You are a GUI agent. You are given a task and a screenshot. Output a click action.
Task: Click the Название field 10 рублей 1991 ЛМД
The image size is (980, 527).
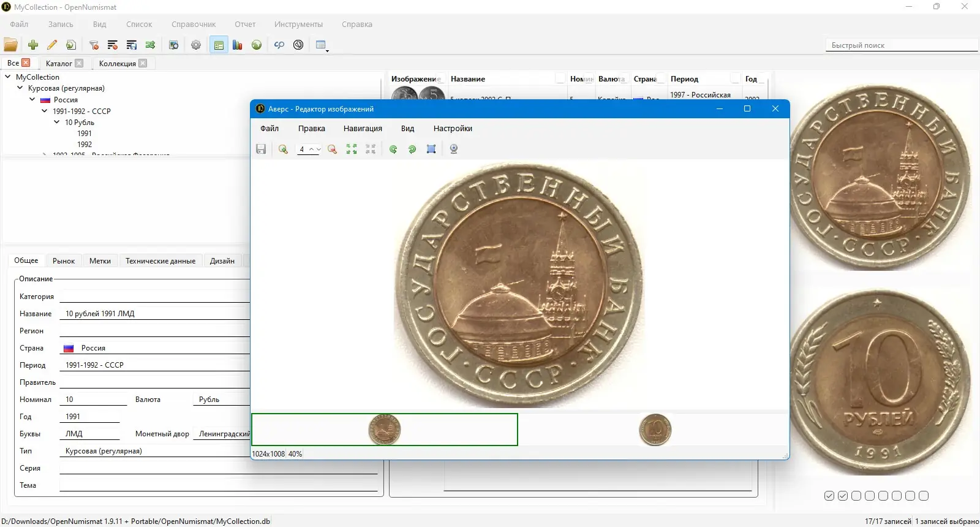[x=155, y=314]
